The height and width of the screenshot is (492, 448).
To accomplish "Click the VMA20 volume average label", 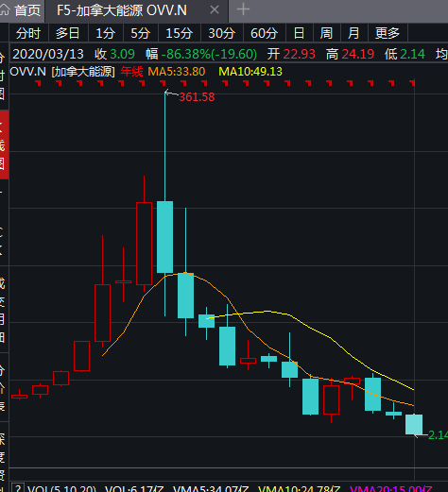I will [391, 488].
